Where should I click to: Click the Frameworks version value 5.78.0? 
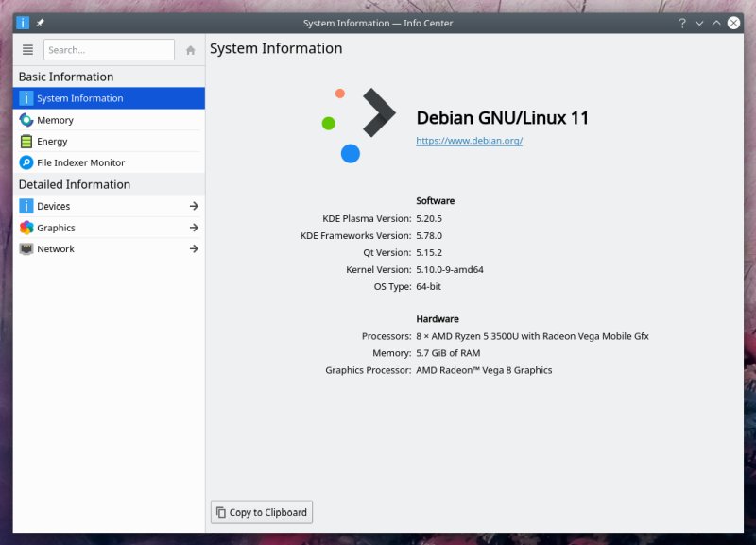429,235
